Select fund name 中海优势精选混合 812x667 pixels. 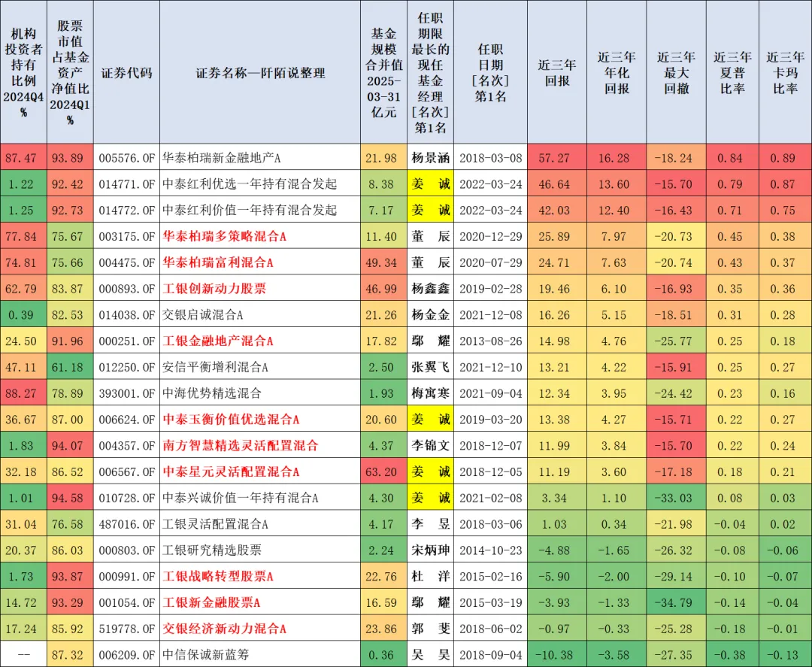click(x=212, y=393)
